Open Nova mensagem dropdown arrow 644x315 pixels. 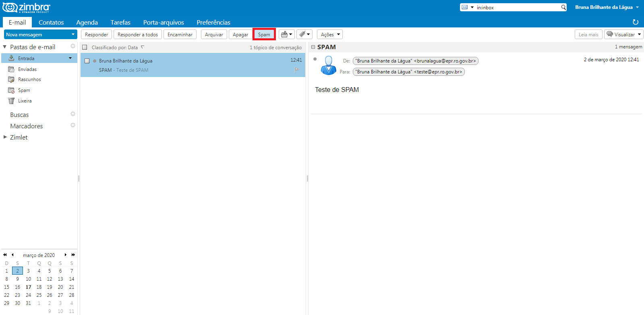[73, 34]
